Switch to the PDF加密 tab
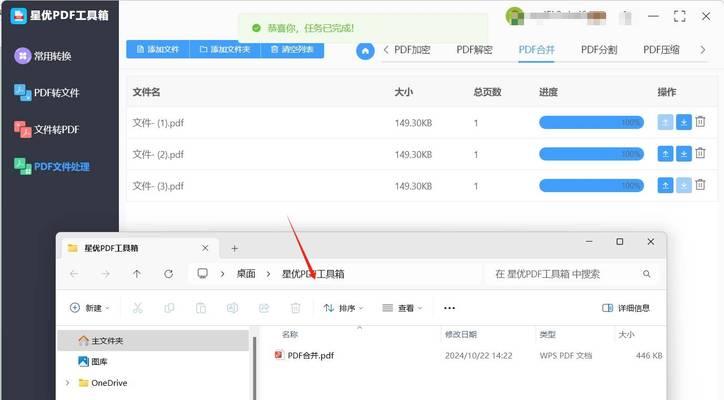724x400 pixels. point(412,50)
